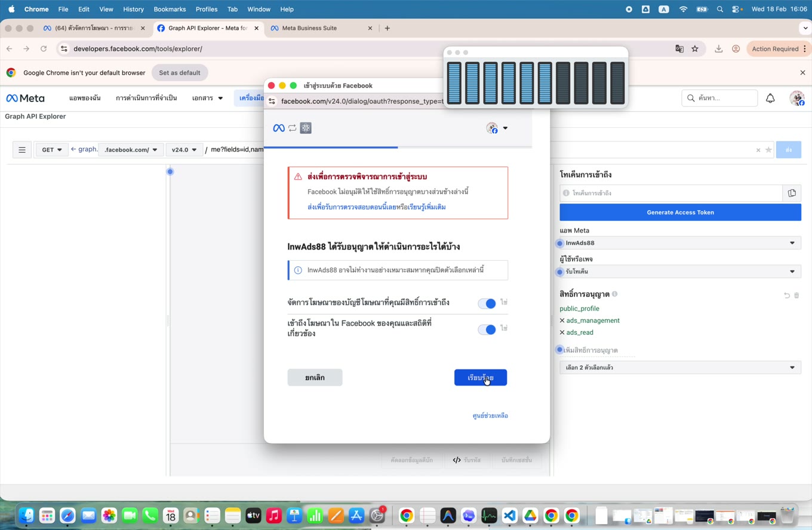Open Finder from the Dock
812x530 pixels.
(x=26, y=515)
